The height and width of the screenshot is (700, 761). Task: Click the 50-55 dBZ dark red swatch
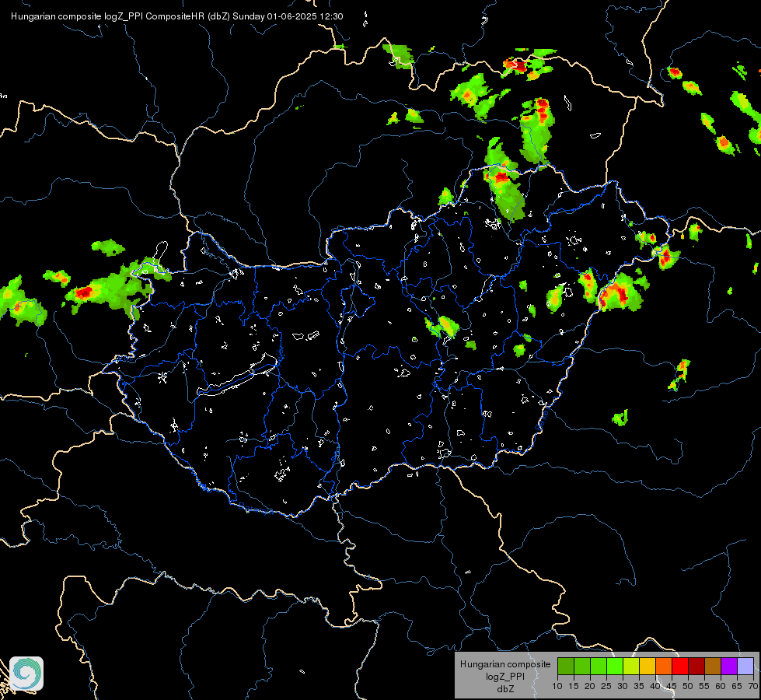(x=696, y=666)
